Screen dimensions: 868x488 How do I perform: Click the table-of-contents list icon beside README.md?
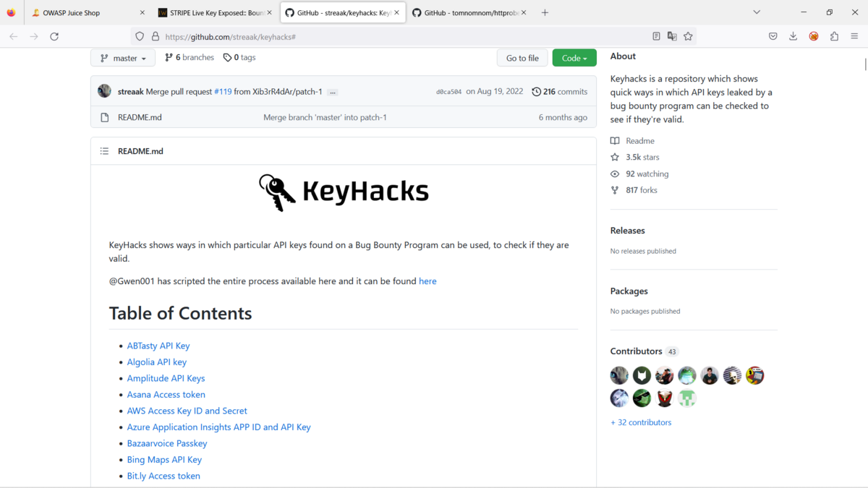pos(104,151)
